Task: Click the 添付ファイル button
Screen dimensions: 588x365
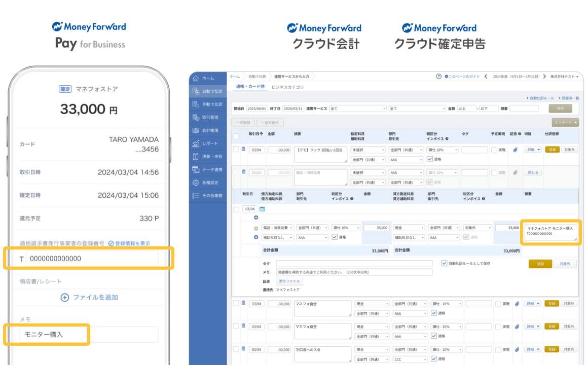Action: [289, 281]
